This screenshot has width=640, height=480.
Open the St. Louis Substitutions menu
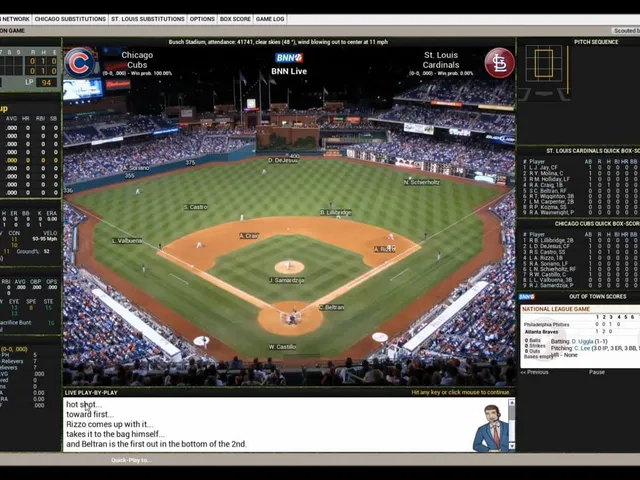coord(148,19)
